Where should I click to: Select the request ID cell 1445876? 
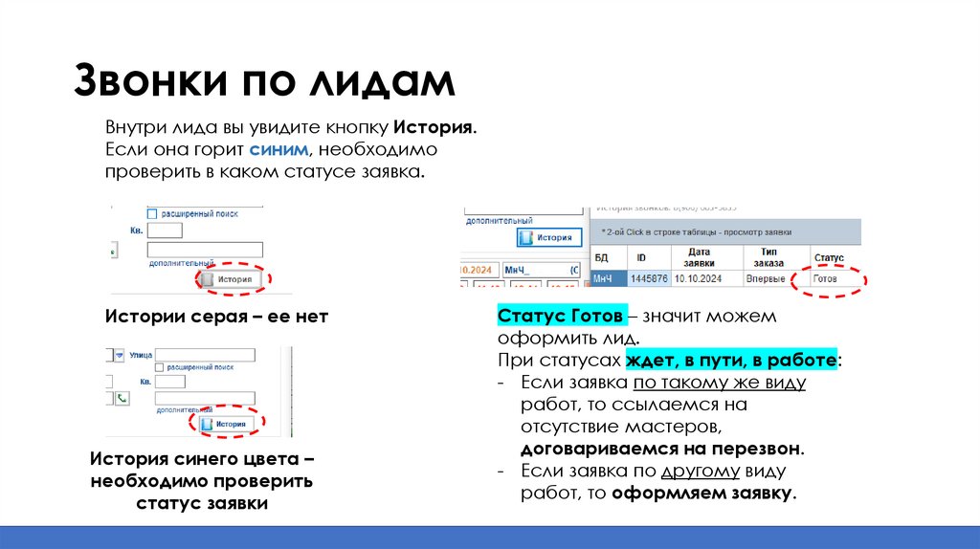(649, 278)
